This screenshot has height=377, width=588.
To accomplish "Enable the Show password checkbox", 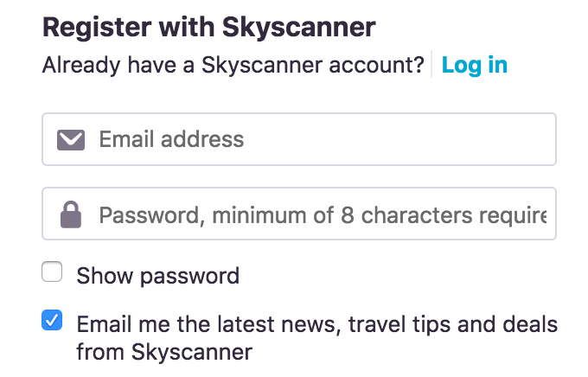I will pyautogui.click(x=53, y=273).
